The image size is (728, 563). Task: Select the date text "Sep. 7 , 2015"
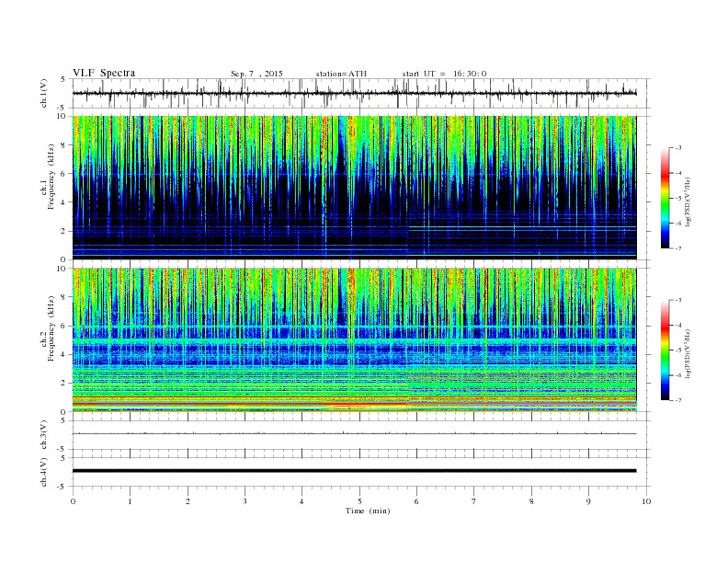[x=256, y=74]
